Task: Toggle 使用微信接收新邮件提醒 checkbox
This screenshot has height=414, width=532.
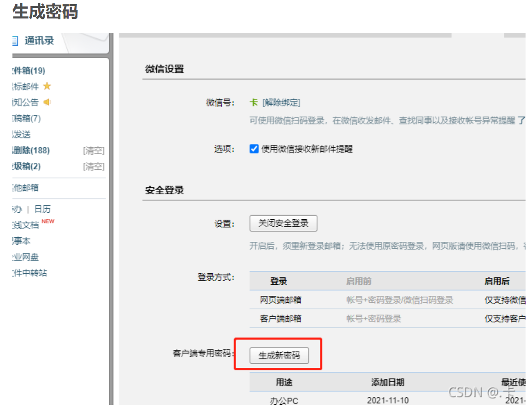Action: point(254,149)
